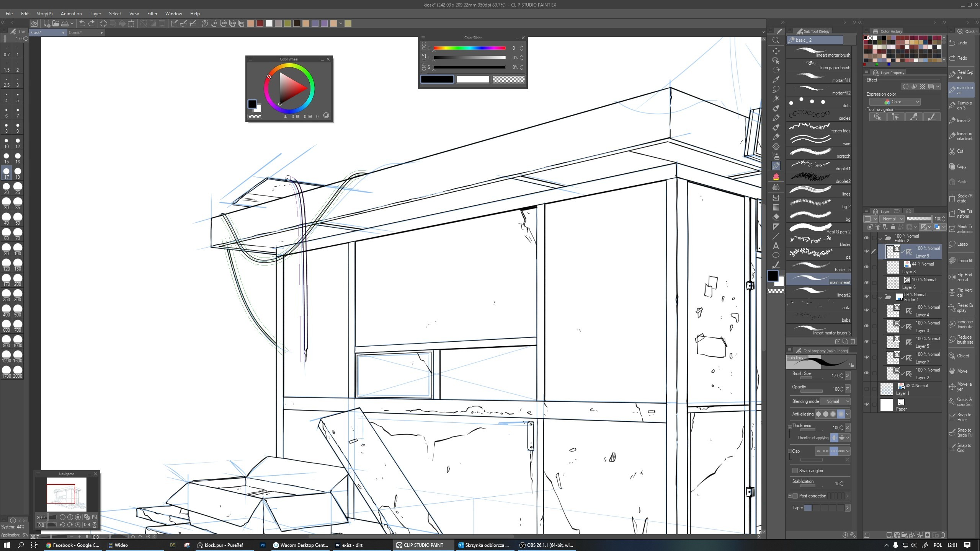Open PureRef kiosk.pur from taskbar

tap(221, 545)
